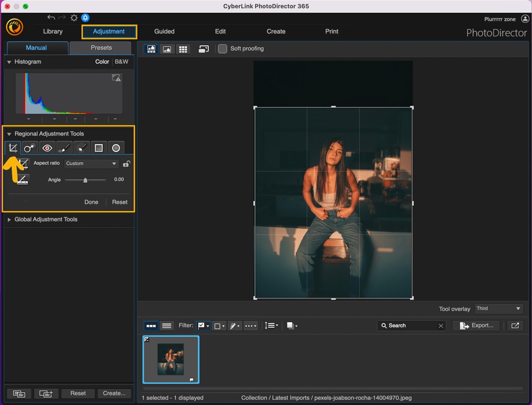The height and width of the screenshot is (405, 532).
Task: Click the Undo arrow icon
Action: (x=51, y=18)
